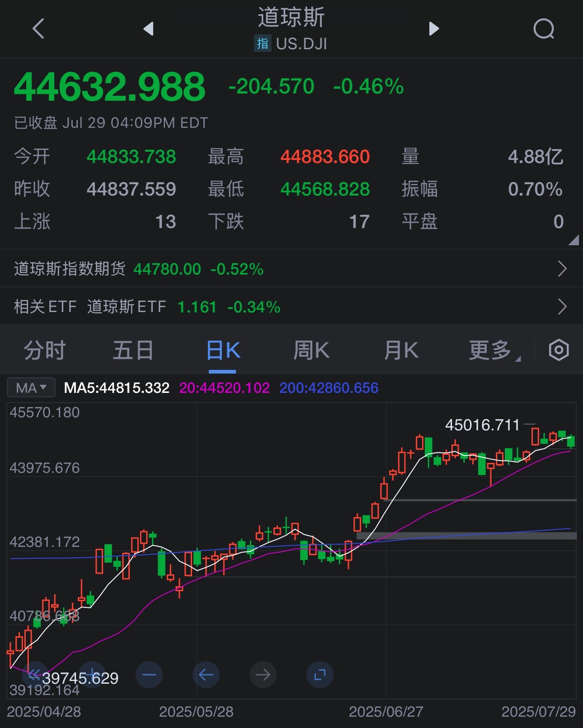Open 更多 chart period dropdown
The image size is (583, 728).
494,350
